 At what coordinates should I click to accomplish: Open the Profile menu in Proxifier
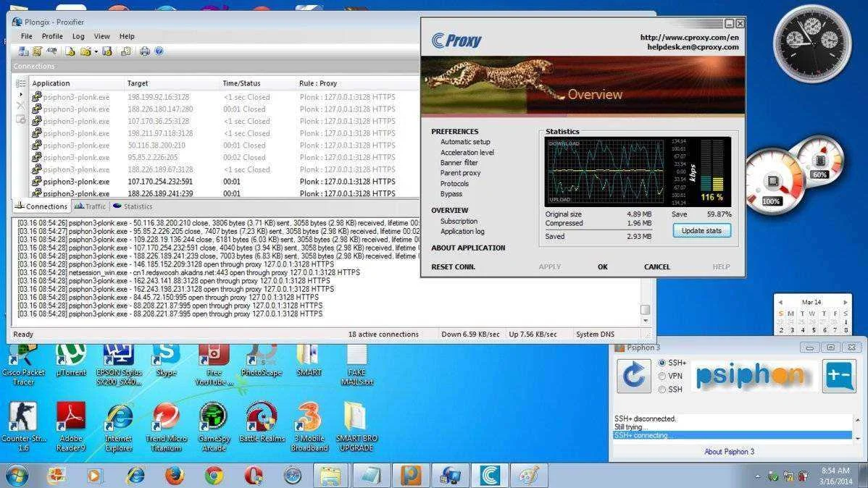pyautogui.click(x=52, y=36)
